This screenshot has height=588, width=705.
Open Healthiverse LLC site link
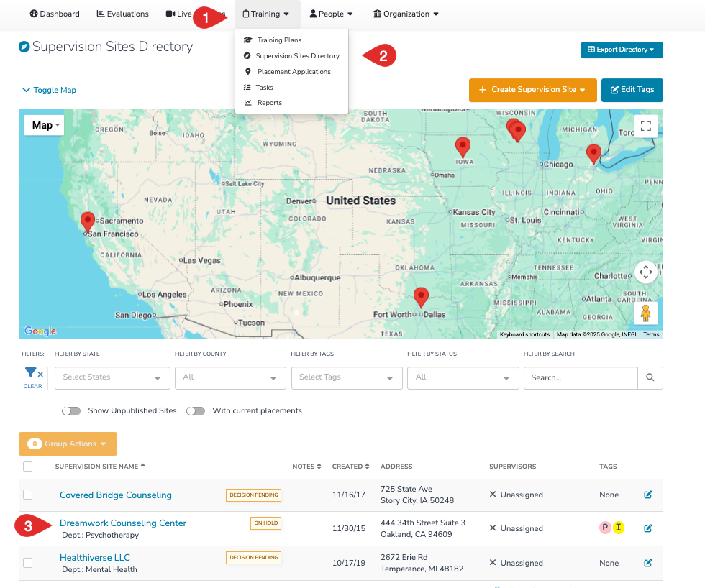click(x=95, y=558)
